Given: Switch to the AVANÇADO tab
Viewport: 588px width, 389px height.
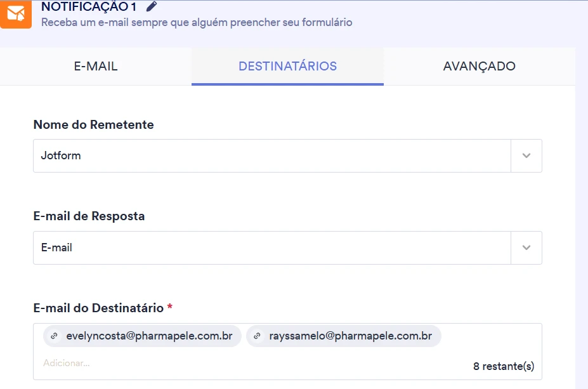Looking at the screenshot, I should (x=479, y=65).
